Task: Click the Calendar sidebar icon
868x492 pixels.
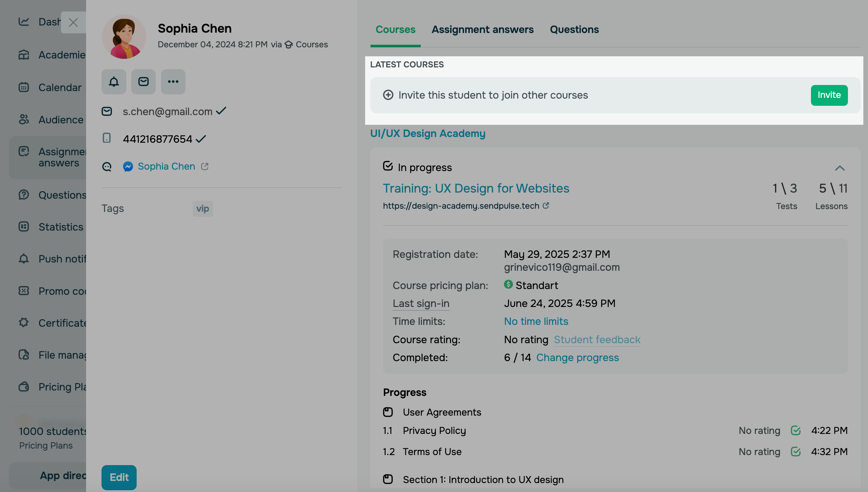Action: point(24,87)
